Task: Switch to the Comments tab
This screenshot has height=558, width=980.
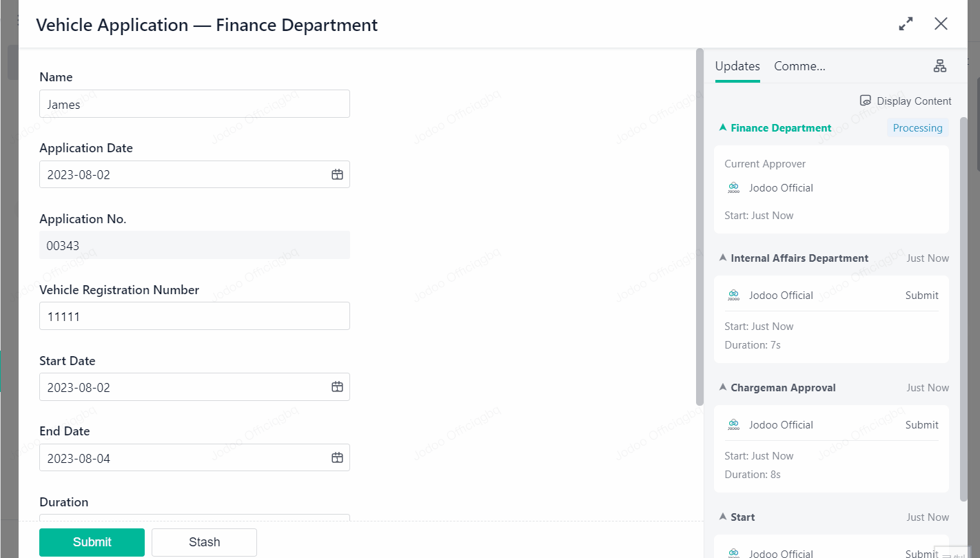Action: tap(799, 66)
